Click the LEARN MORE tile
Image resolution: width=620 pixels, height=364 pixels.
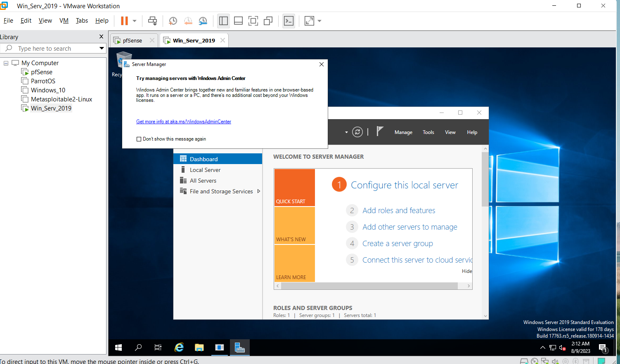(295, 263)
